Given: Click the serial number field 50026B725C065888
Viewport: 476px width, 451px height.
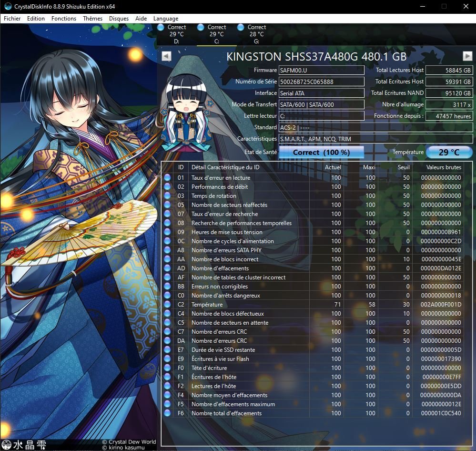Looking at the screenshot, I should tap(322, 82).
